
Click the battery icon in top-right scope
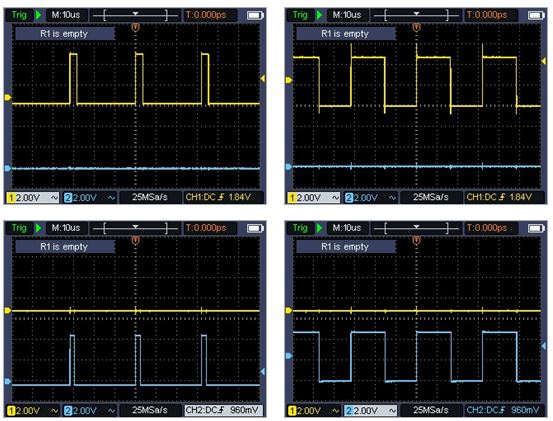click(x=536, y=15)
